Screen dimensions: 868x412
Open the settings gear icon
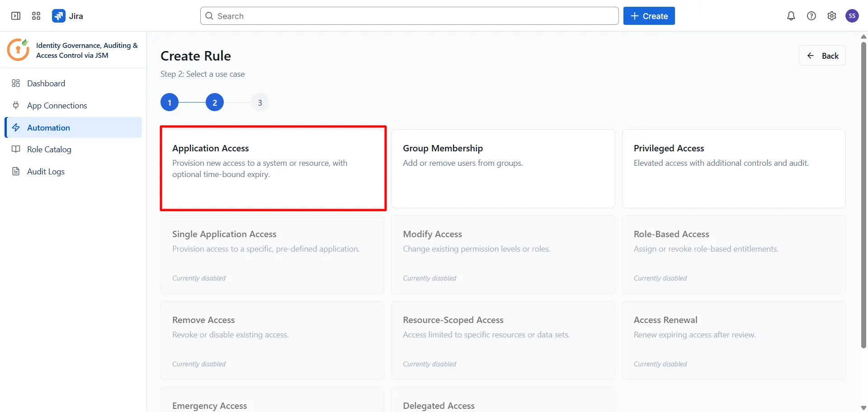[x=832, y=16]
